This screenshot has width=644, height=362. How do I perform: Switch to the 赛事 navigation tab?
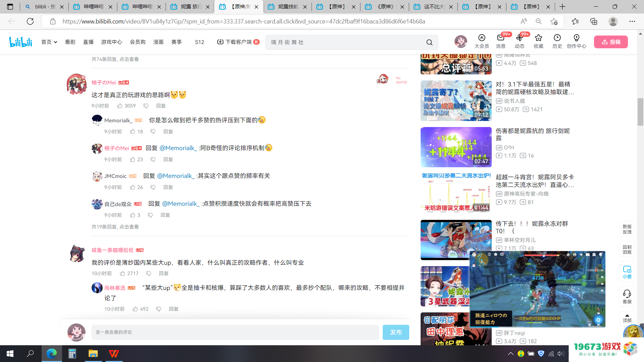tap(176, 42)
